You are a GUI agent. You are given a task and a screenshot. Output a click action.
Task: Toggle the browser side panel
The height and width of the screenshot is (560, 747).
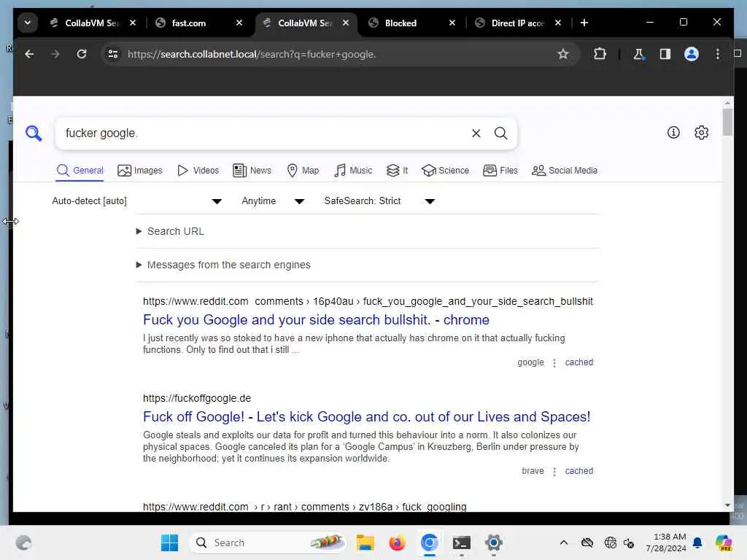(665, 54)
